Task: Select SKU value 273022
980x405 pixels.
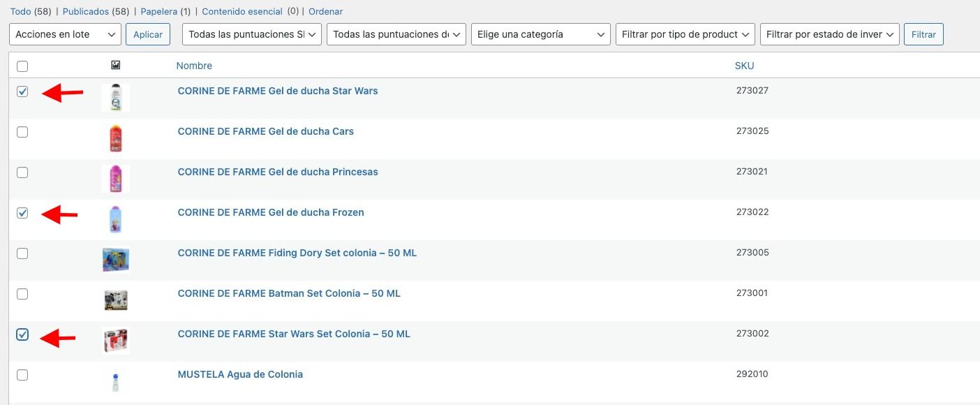Action: [x=752, y=212]
